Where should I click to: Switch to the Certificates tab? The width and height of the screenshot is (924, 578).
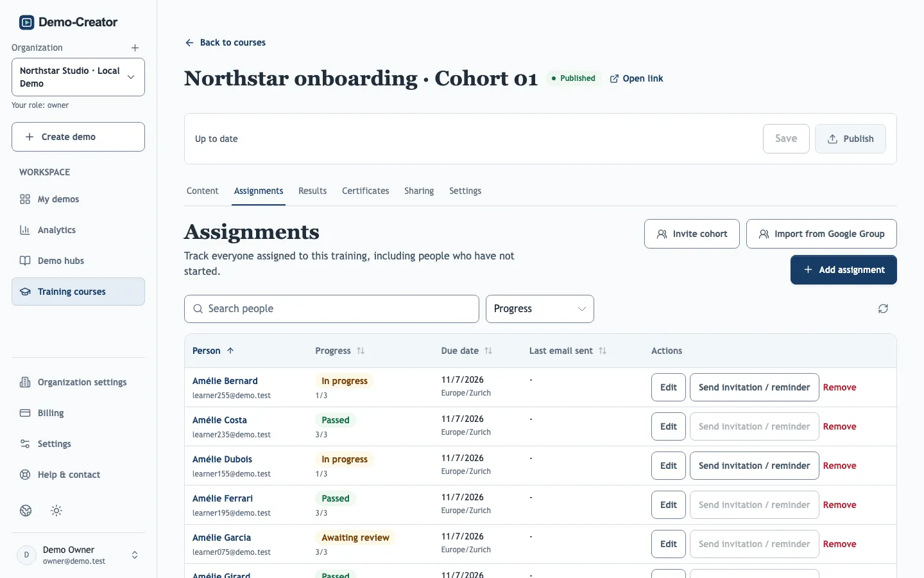366,191
